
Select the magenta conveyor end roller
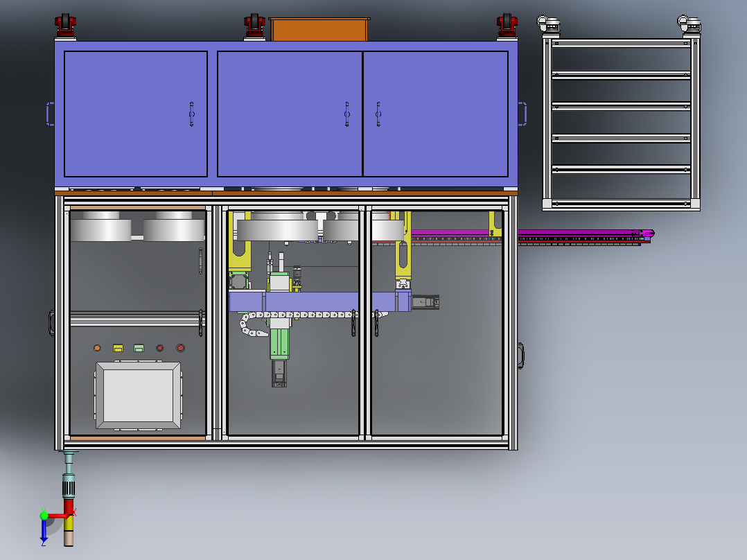point(647,233)
